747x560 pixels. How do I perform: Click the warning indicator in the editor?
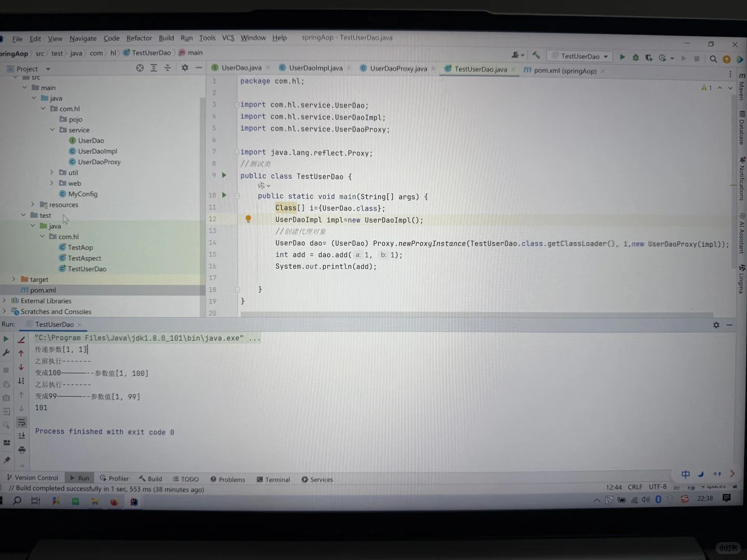pyautogui.click(x=707, y=88)
